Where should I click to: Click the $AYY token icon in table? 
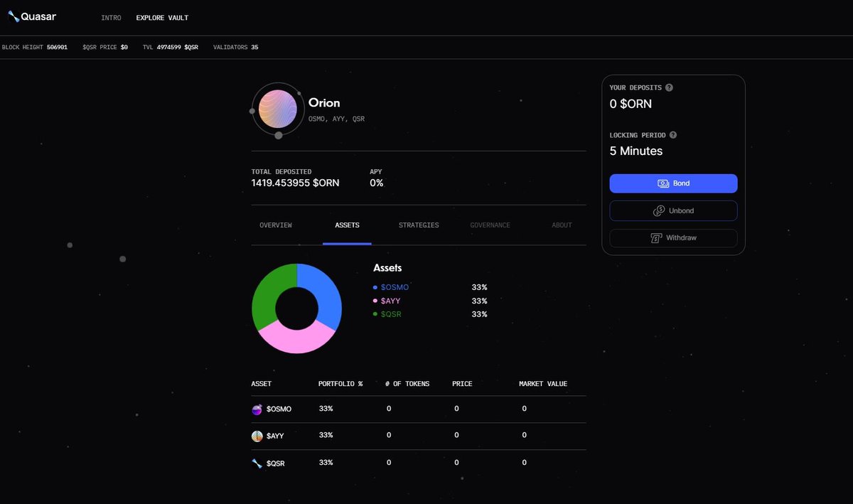click(257, 436)
